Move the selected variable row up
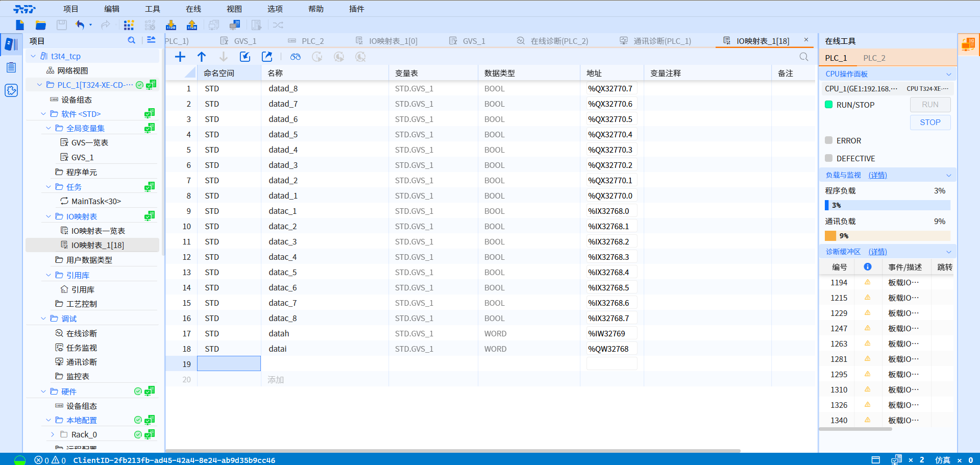 [202, 57]
